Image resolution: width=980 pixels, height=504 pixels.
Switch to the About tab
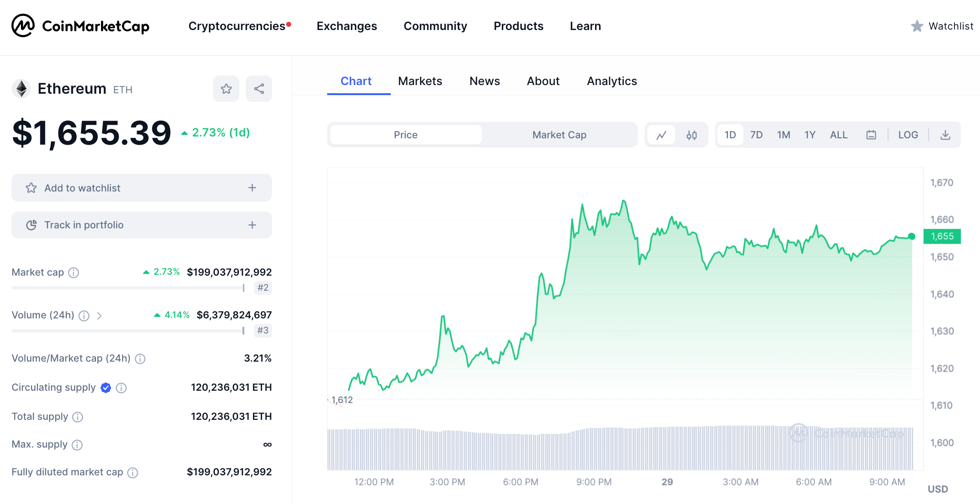coord(543,81)
